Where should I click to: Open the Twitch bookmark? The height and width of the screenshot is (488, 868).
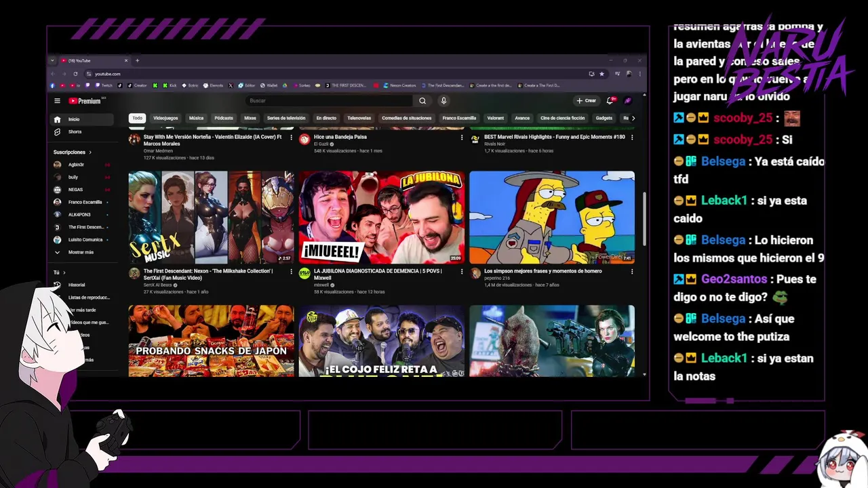tap(104, 85)
